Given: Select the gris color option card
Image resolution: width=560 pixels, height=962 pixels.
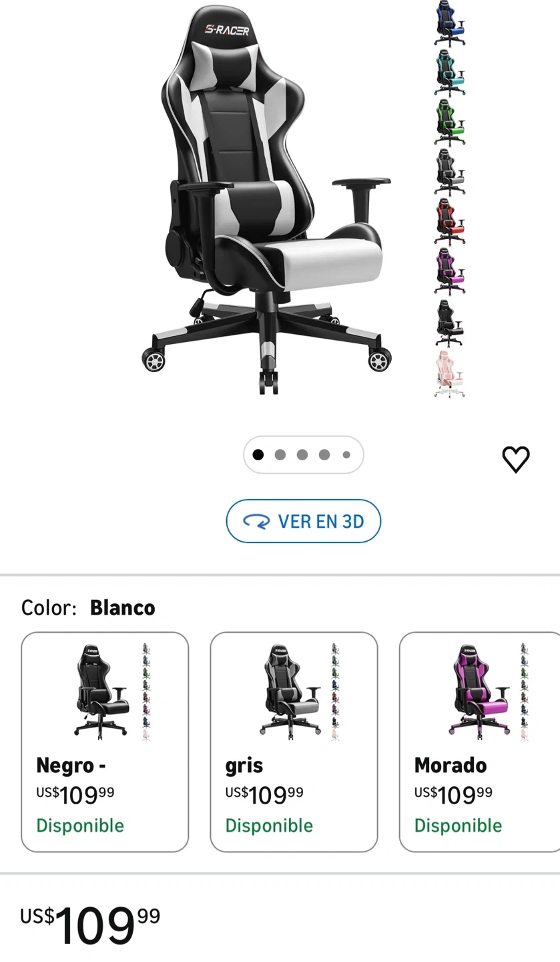Looking at the screenshot, I should click(294, 742).
